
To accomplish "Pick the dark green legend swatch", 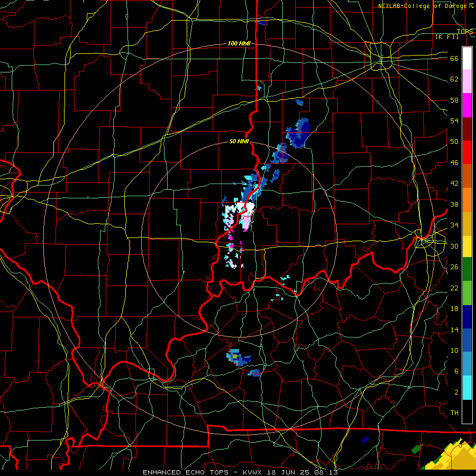I will click(x=467, y=269).
